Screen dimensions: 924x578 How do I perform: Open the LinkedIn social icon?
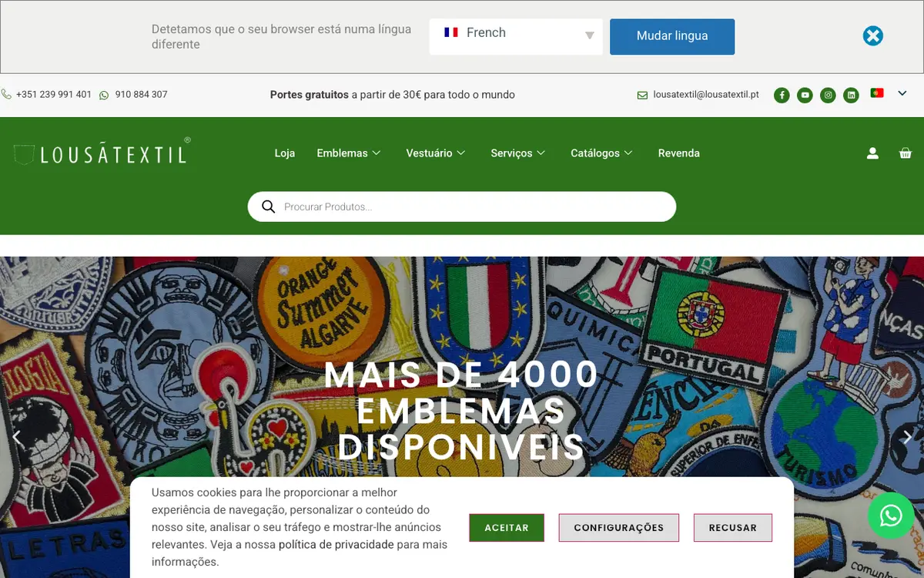coord(851,96)
